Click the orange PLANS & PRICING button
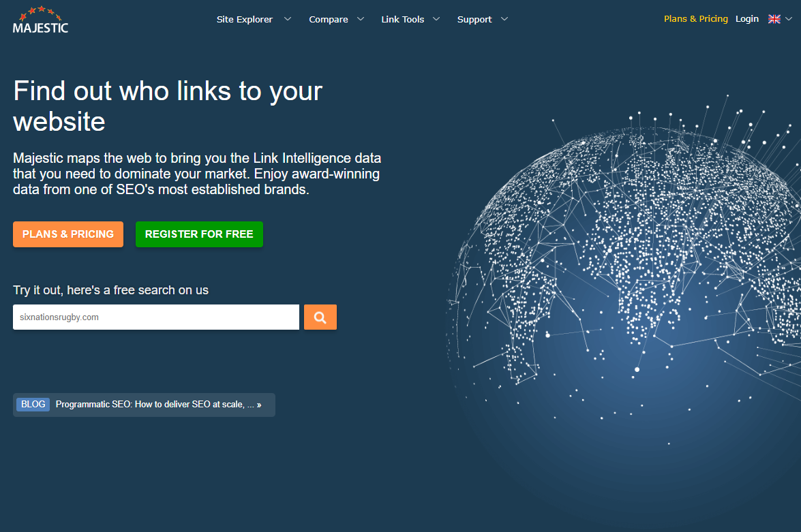This screenshot has width=801, height=532. point(68,234)
